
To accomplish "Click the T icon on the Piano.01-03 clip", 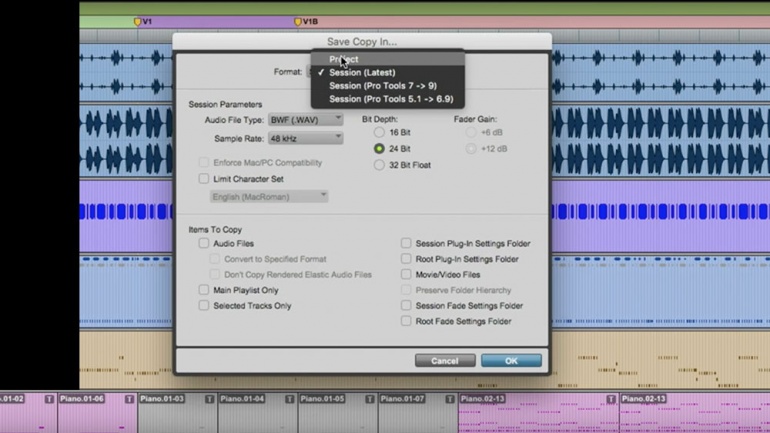I will click(x=209, y=399).
